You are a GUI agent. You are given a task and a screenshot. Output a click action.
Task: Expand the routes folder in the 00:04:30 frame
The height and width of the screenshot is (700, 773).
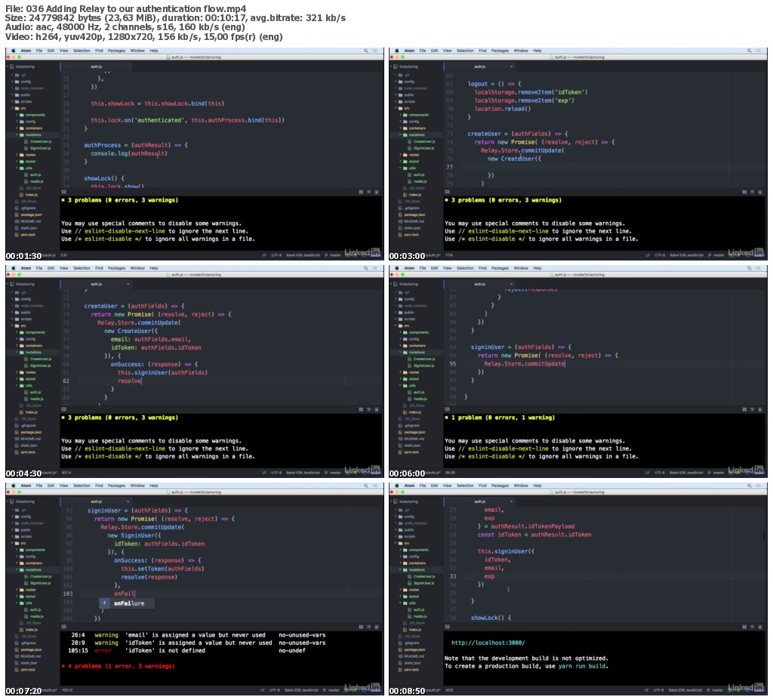pos(17,372)
